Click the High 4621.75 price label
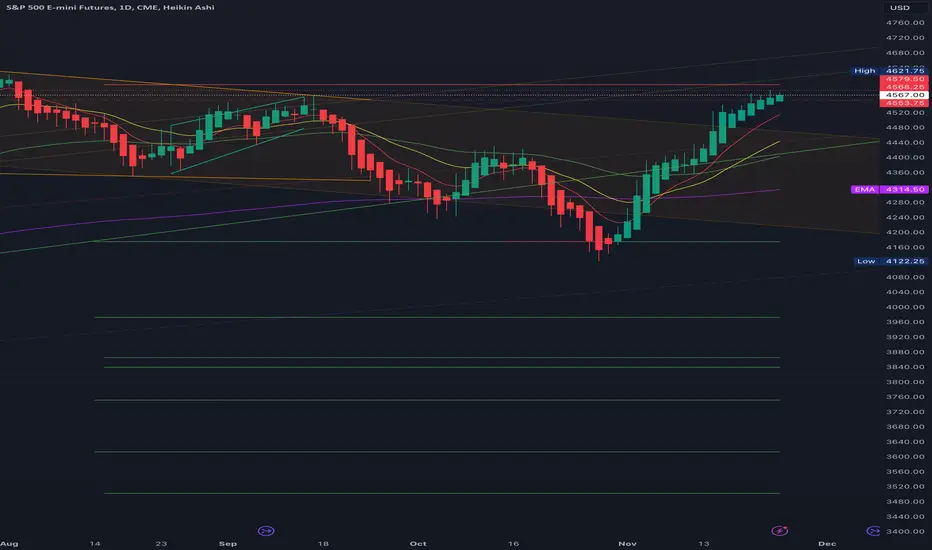Viewport: 932px width, 550px height. pos(889,71)
